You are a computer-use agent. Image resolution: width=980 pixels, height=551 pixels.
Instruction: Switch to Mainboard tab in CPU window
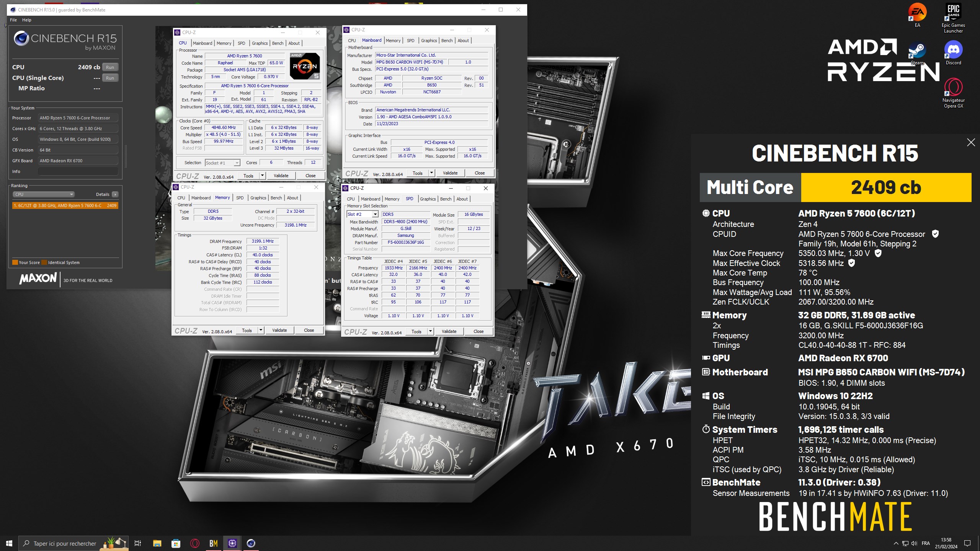(203, 43)
